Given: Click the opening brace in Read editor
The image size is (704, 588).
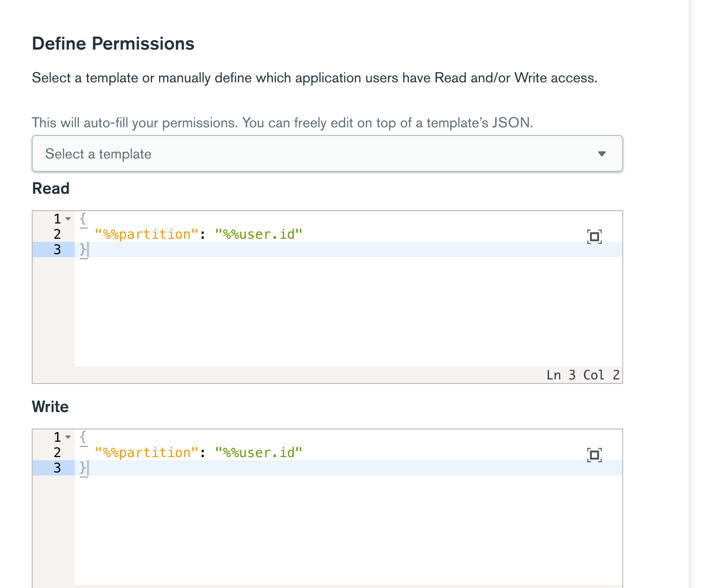Looking at the screenshot, I should click(x=83, y=219).
